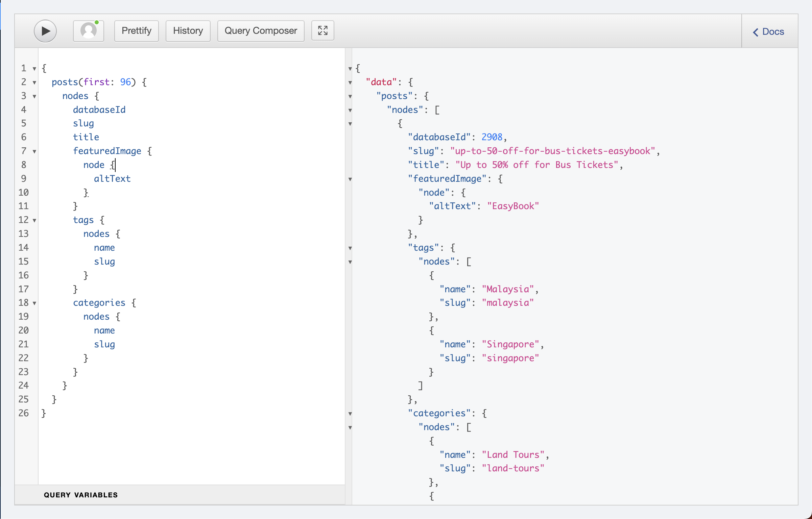Click the 2908 databaseId value
This screenshot has width=812, height=519.
click(x=492, y=137)
